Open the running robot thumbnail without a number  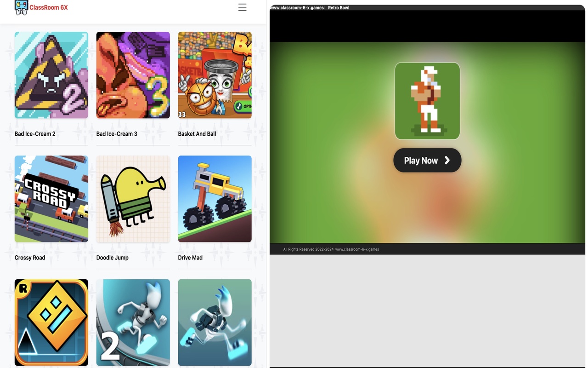tap(215, 322)
